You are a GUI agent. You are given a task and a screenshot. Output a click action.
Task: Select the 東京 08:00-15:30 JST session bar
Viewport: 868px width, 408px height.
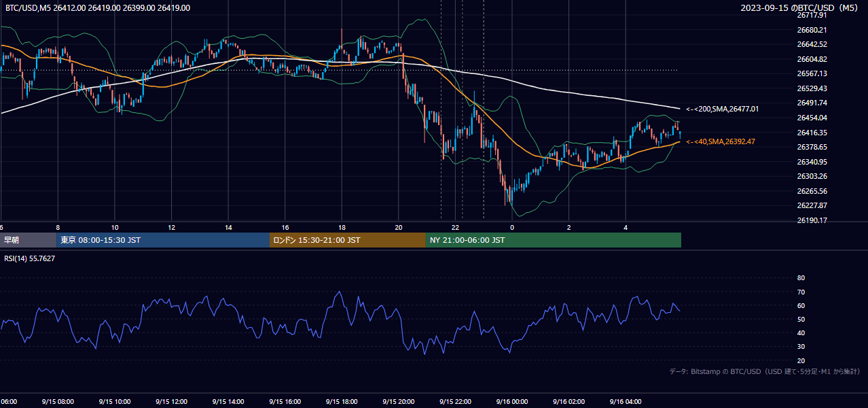pyautogui.click(x=163, y=240)
